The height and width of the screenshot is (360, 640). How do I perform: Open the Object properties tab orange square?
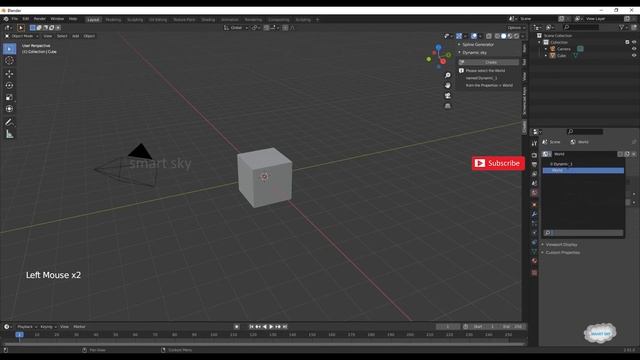click(534, 204)
